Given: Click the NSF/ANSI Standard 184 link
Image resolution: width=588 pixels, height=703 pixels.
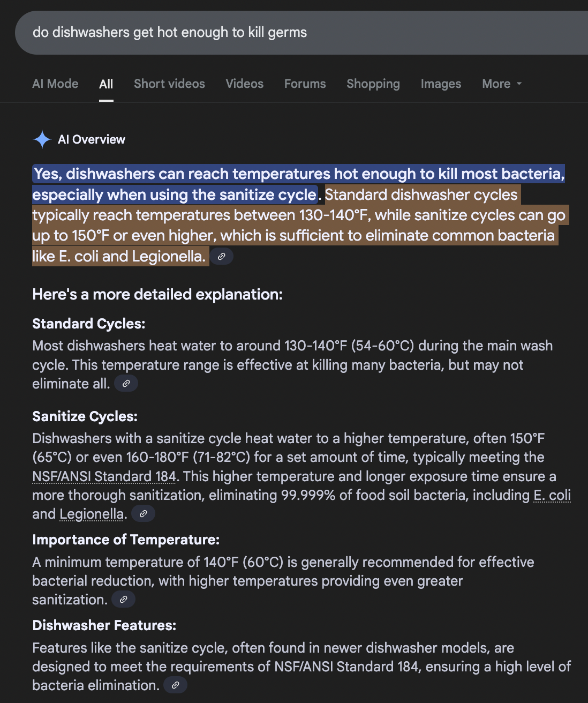Looking at the screenshot, I should click(x=104, y=476).
